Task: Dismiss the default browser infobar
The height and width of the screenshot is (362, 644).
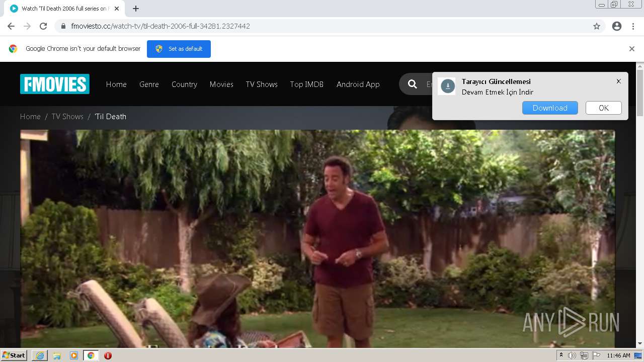Action: pyautogui.click(x=632, y=49)
